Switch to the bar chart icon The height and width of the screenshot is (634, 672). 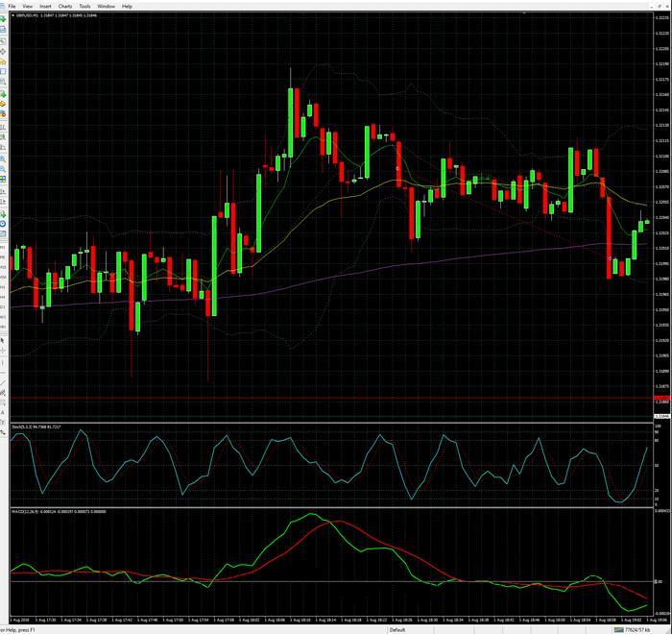3,127
